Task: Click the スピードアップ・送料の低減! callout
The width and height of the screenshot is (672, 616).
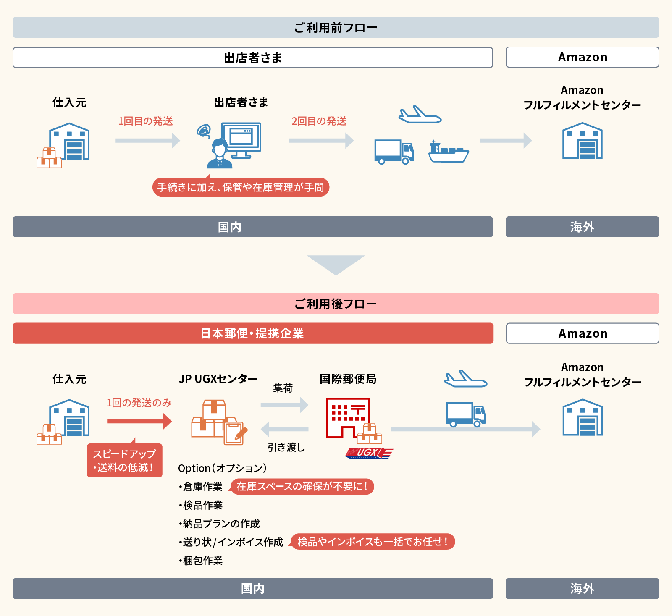Action: pos(125,460)
